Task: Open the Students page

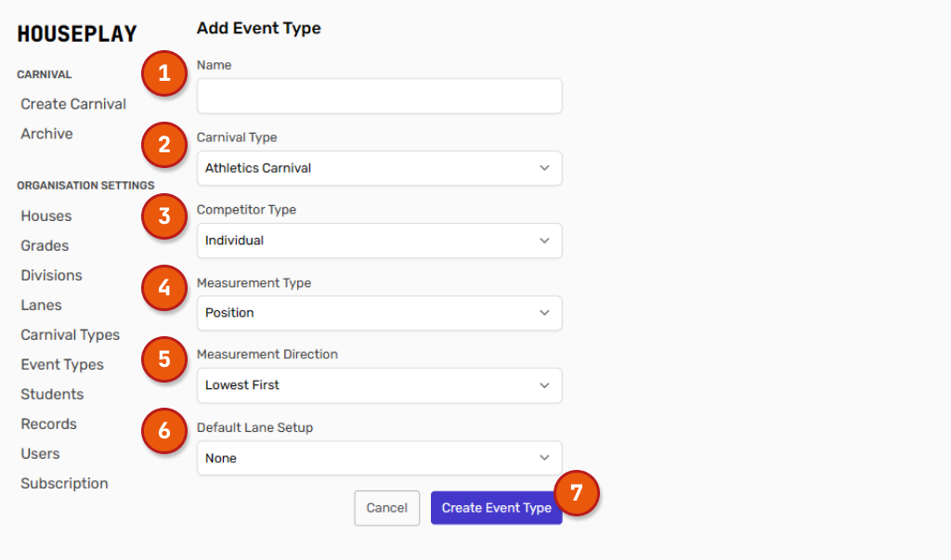Action: [52, 394]
